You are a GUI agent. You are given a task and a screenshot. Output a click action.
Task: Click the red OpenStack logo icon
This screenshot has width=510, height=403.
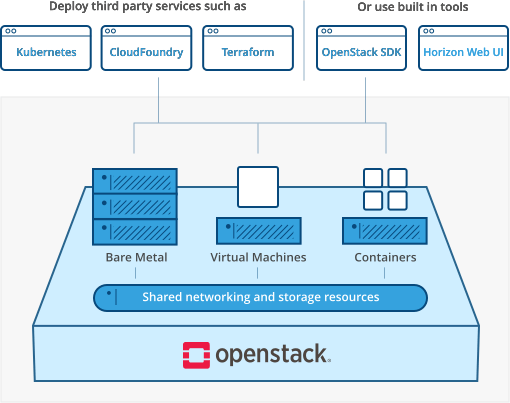[196, 355]
